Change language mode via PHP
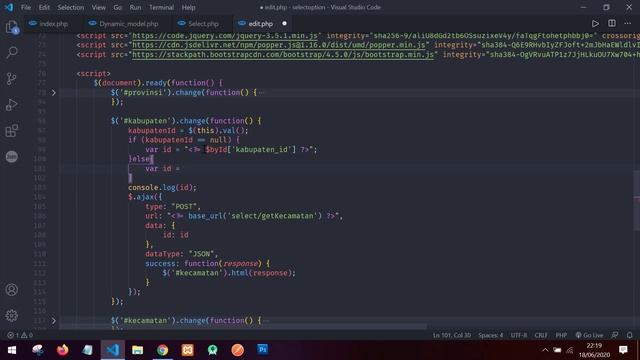The width and height of the screenshot is (640, 360). click(561, 335)
